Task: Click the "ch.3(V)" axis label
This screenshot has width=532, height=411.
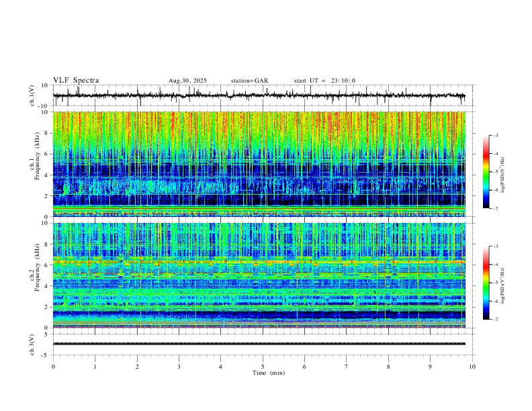Action: point(32,345)
